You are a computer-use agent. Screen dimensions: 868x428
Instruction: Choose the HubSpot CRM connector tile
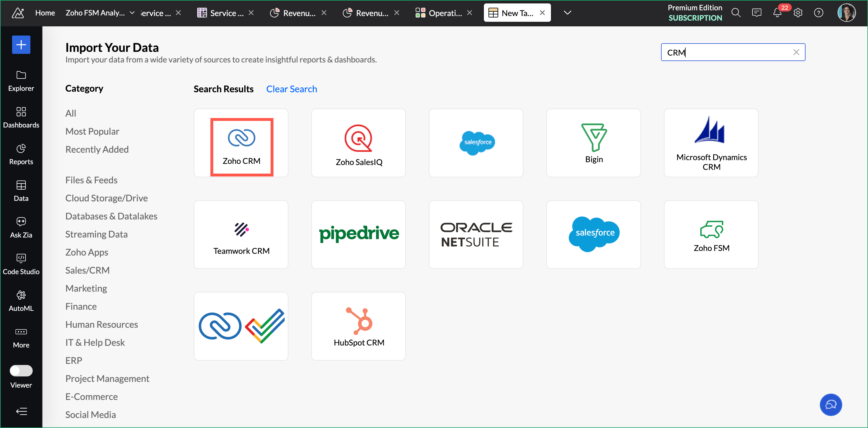click(358, 326)
